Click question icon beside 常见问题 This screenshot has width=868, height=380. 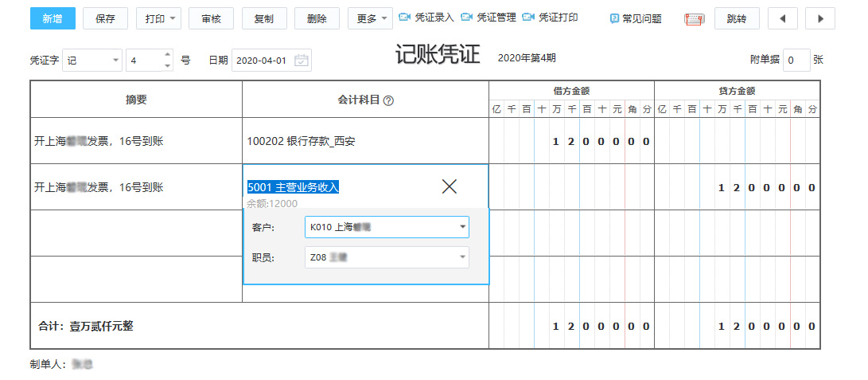614,19
